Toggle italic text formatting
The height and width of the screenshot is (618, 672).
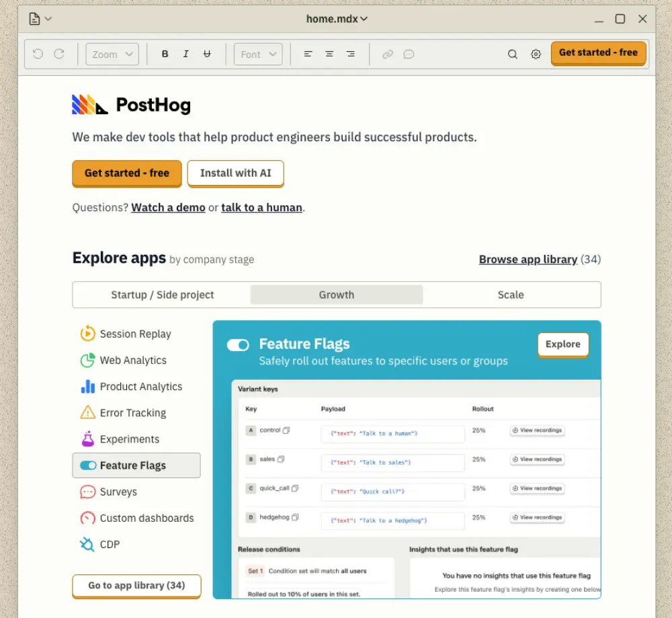click(186, 54)
